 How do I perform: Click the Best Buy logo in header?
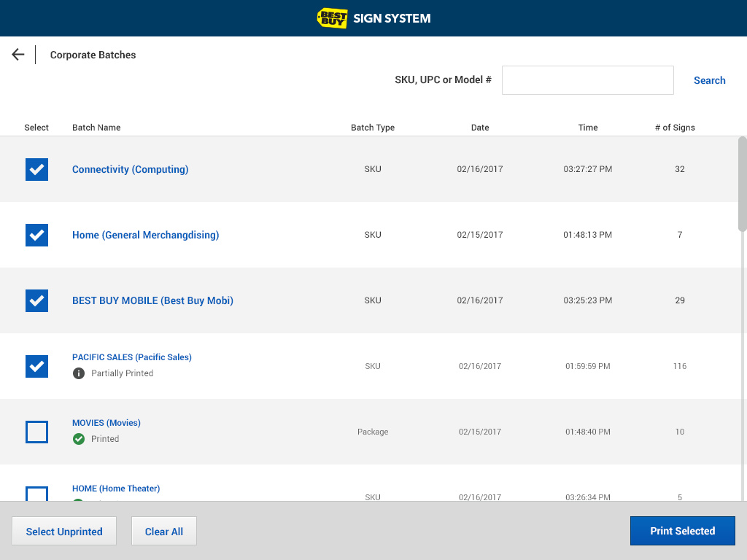click(332, 18)
